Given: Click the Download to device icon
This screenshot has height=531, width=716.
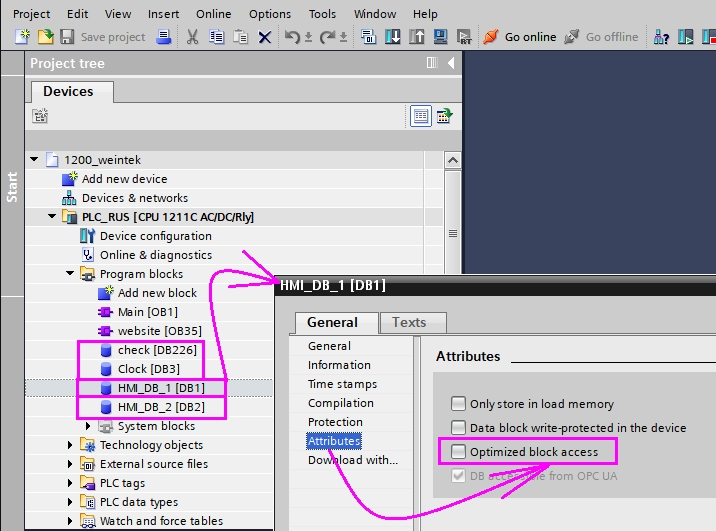Looking at the screenshot, I should tap(392, 37).
